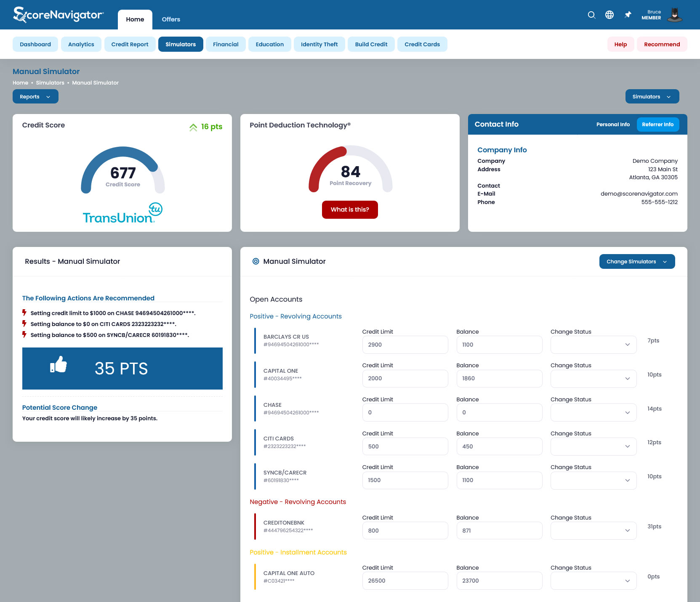The height and width of the screenshot is (602, 700).
Task: Click the thumbs-up icon in results banner
Action: [x=59, y=364]
